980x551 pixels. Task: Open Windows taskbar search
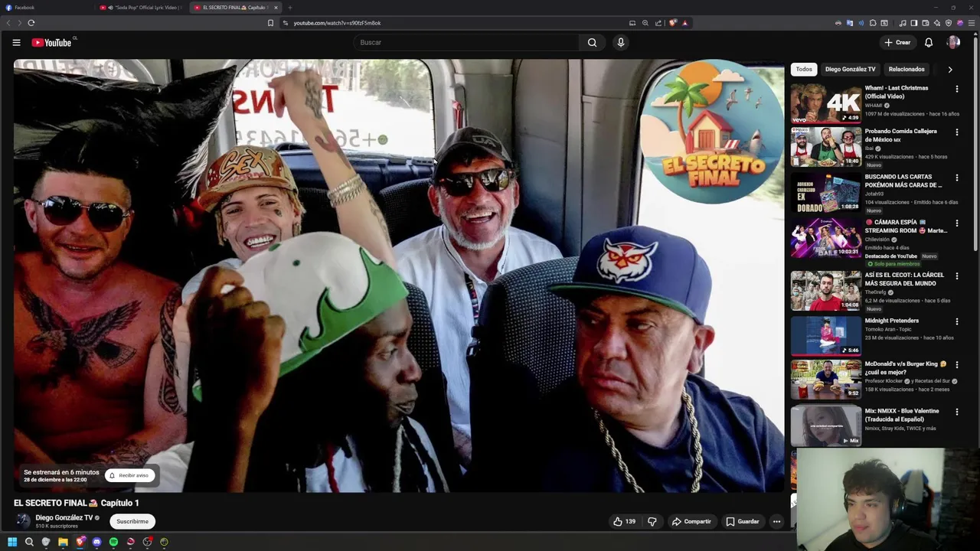(29, 542)
